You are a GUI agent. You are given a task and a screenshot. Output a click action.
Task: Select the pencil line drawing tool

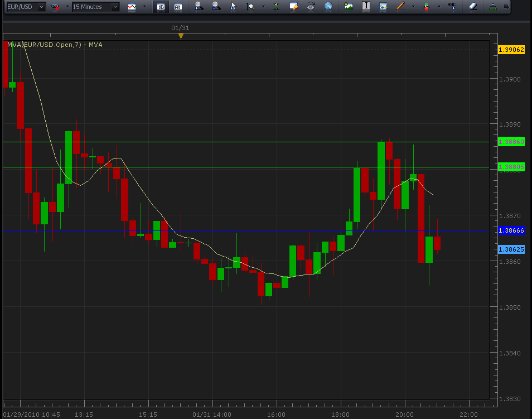pos(401,6)
